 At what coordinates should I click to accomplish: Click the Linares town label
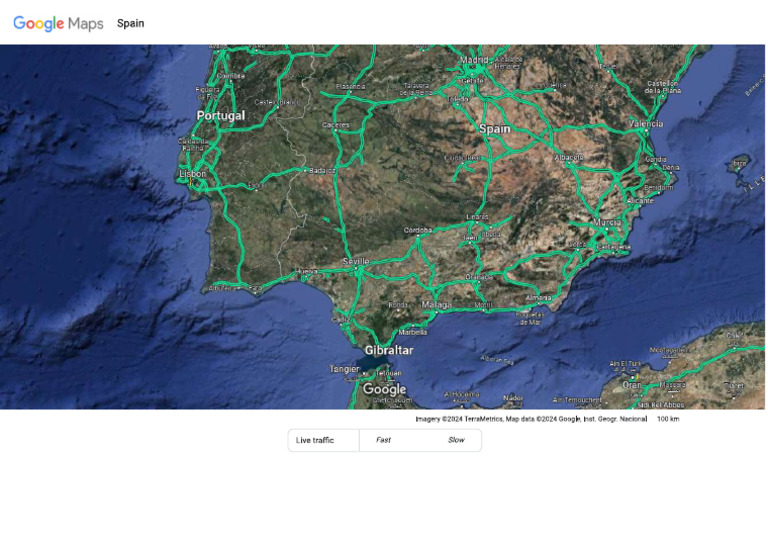[477, 216]
